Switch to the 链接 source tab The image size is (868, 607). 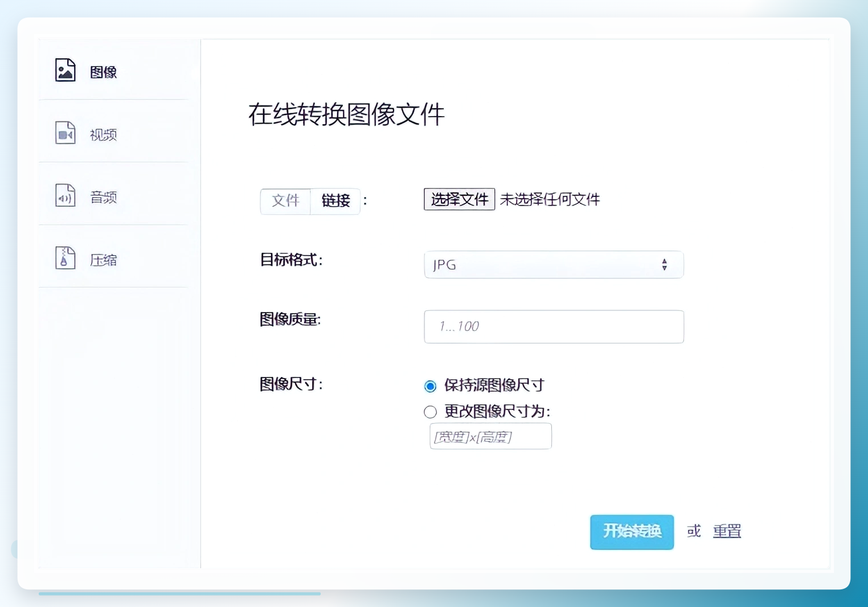335,201
